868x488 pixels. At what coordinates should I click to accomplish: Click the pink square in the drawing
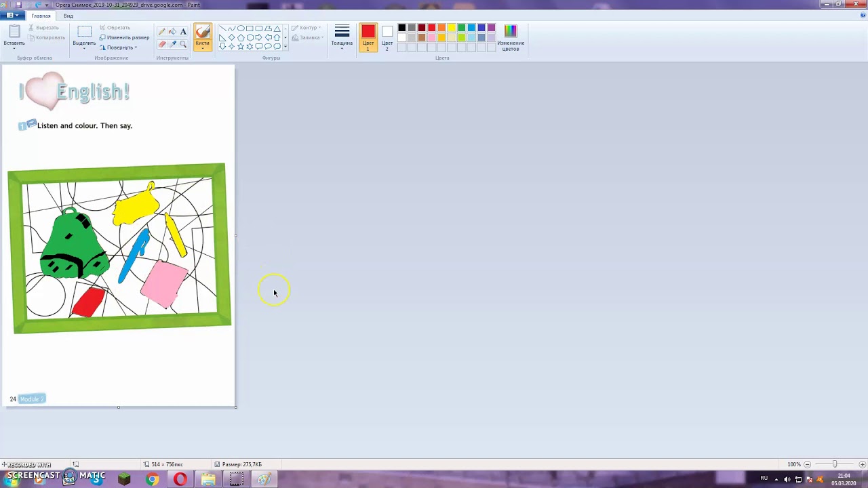pyautogui.click(x=163, y=283)
